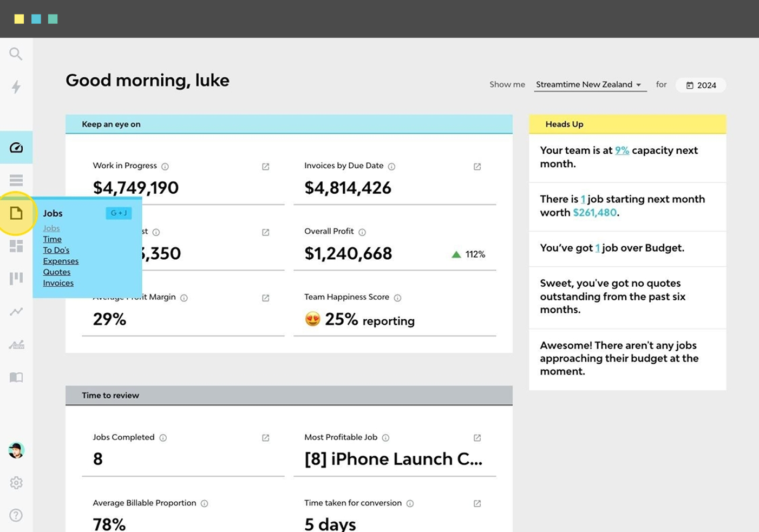Open the 2024 year selector
759x532 pixels.
pyautogui.click(x=701, y=85)
